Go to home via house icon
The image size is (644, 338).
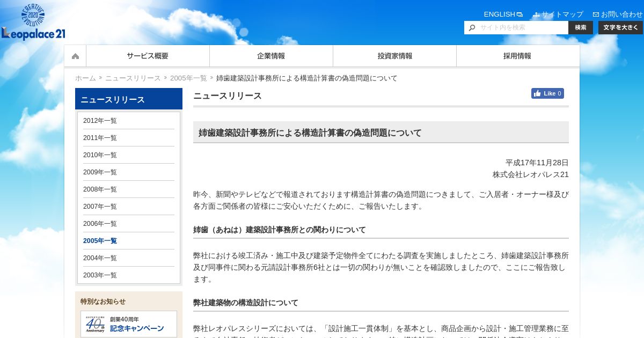click(x=75, y=56)
